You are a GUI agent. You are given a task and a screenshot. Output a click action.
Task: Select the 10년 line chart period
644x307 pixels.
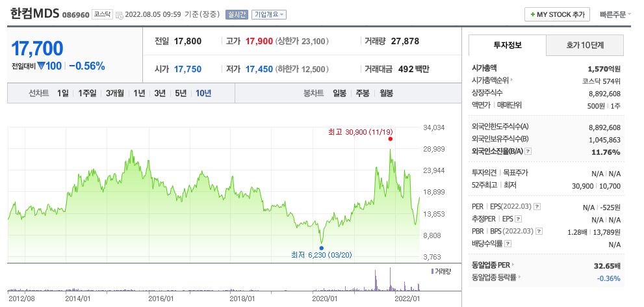click(x=203, y=93)
